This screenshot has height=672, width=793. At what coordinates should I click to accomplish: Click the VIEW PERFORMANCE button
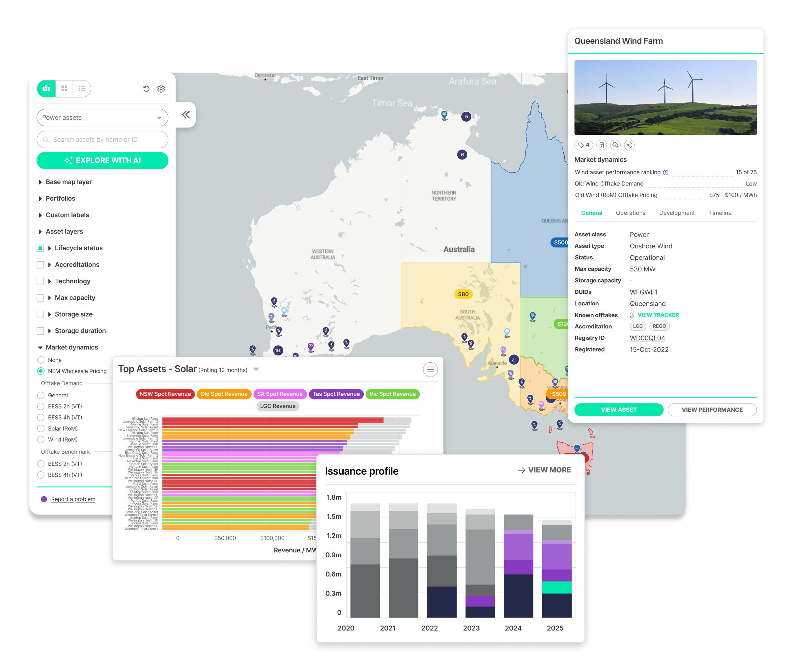(712, 410)
